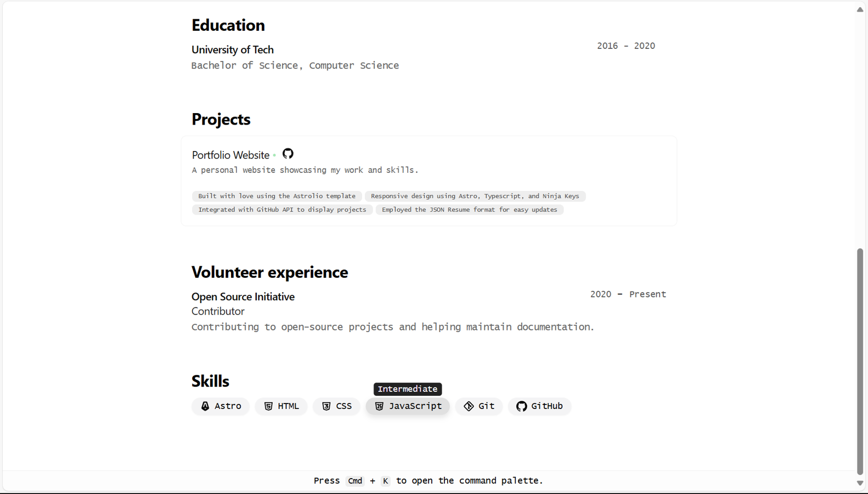Click the GitHub octocat icon in Skills

click(521, 406)
